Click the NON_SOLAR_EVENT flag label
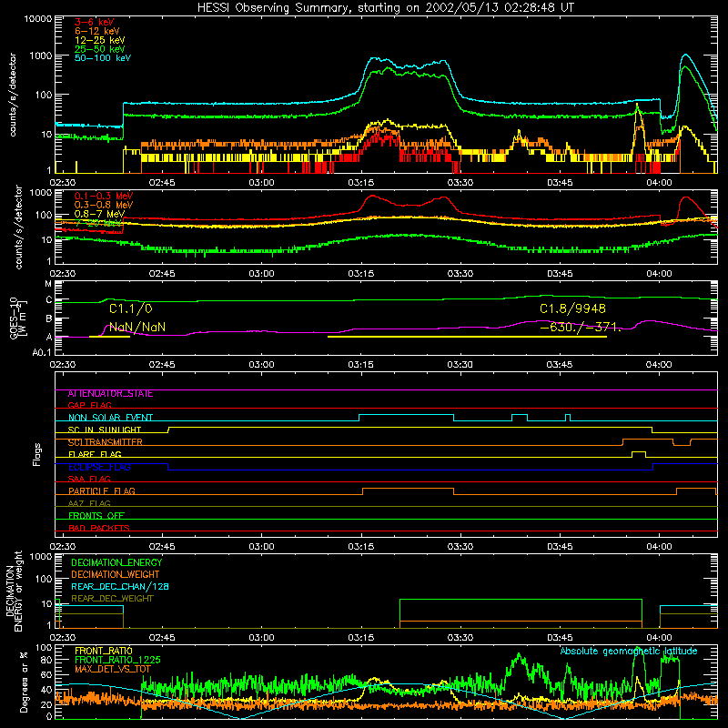 [x=110, y=418]
